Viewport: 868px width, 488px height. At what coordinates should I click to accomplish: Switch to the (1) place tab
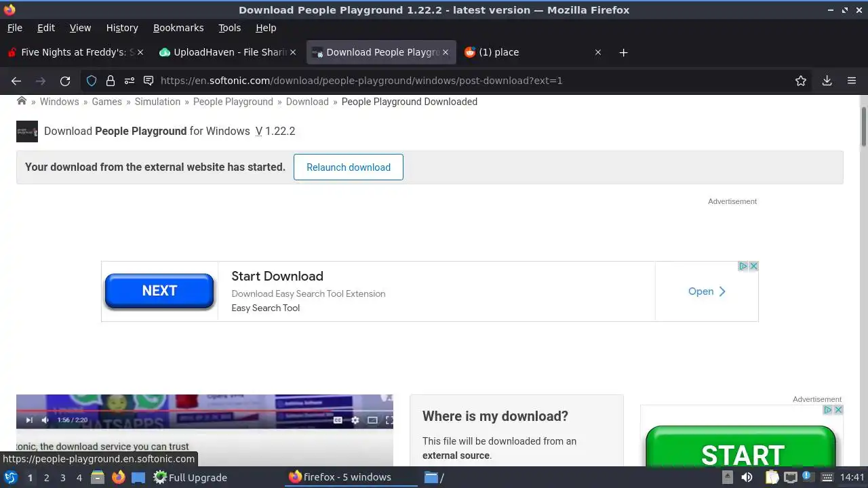[533, 52]
